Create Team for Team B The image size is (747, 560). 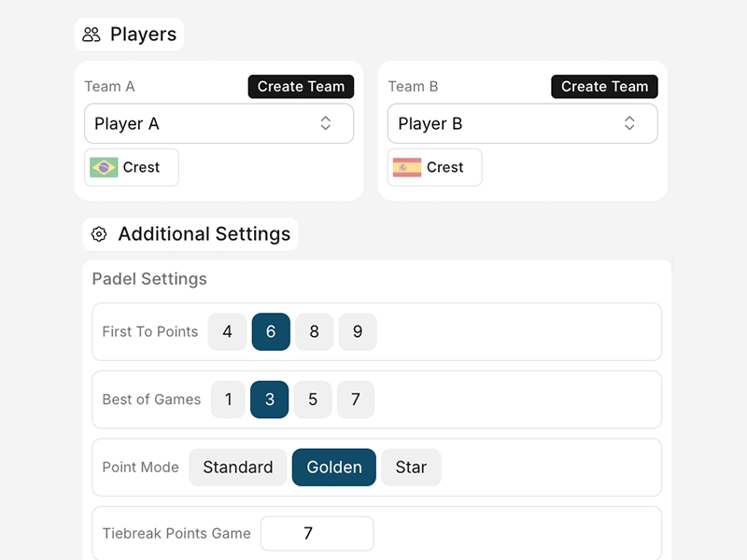[604, 87]
